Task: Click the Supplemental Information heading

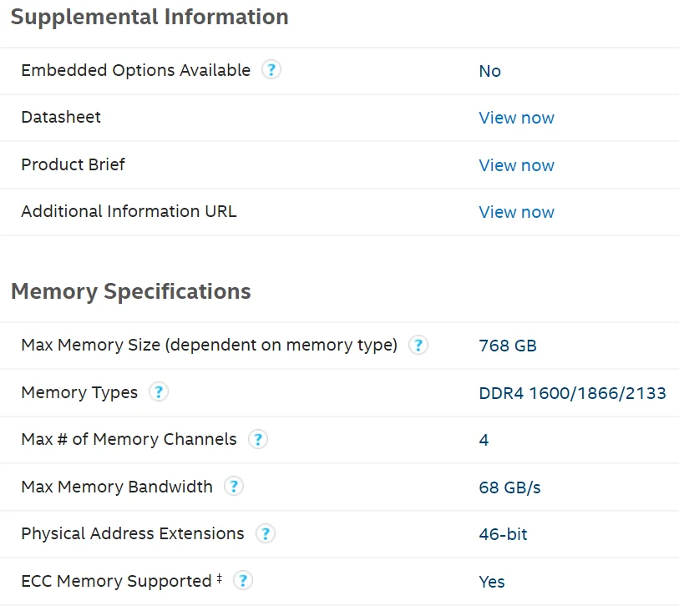Action: tap(149, 17)
